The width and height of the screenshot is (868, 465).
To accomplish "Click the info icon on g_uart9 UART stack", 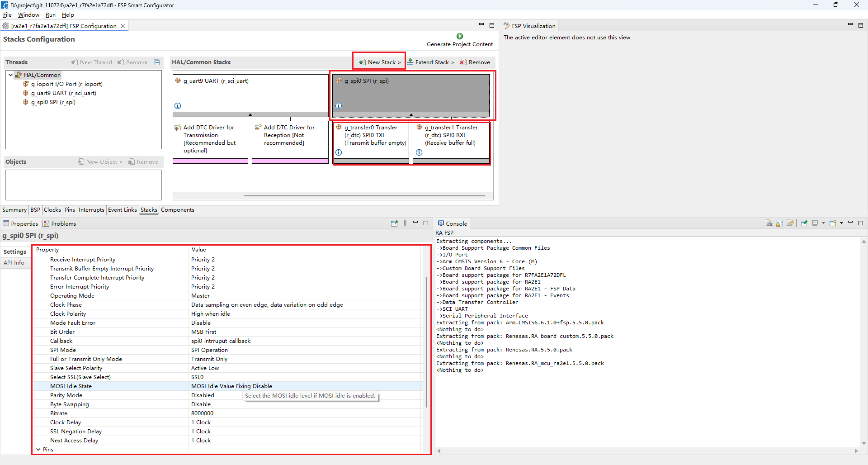I will pyautogui.click(x=178, y=106).
